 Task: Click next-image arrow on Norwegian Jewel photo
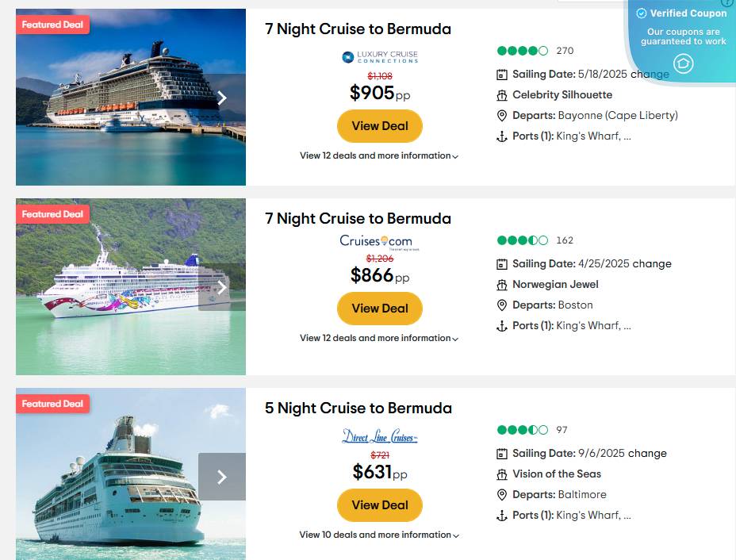coord(222,287)
